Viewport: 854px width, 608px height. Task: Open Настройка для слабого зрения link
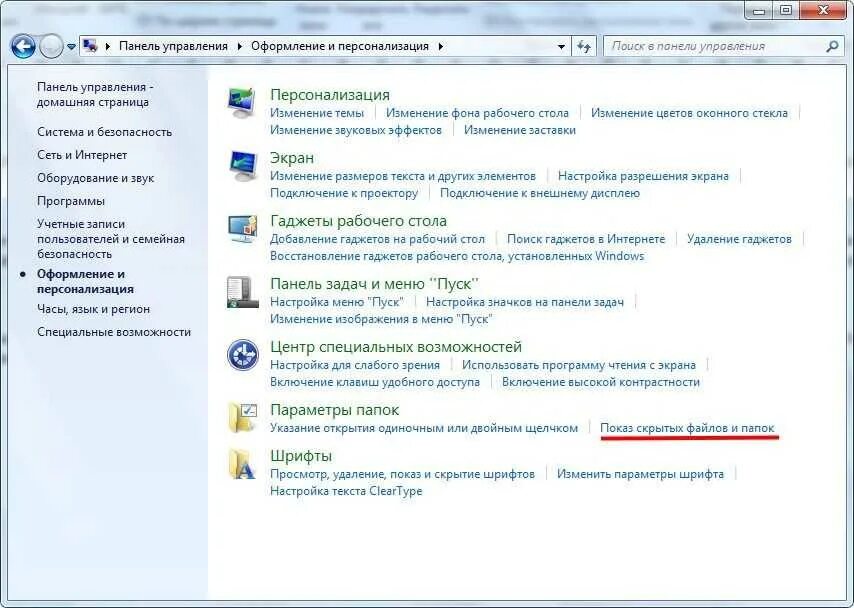(355, 364)
